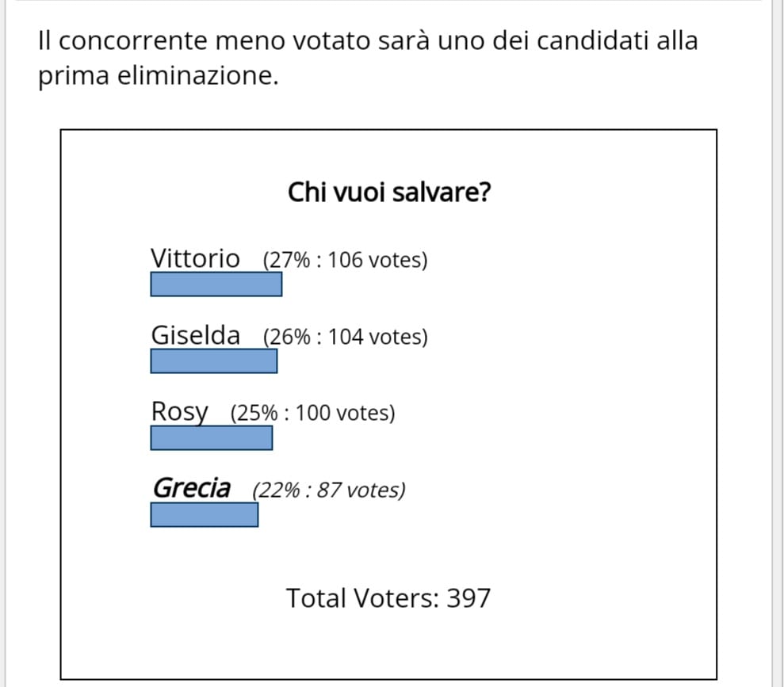Click the 'Total Voters: 397' text
This screenshot has width=784, height=687.
[x=388, y=597]
